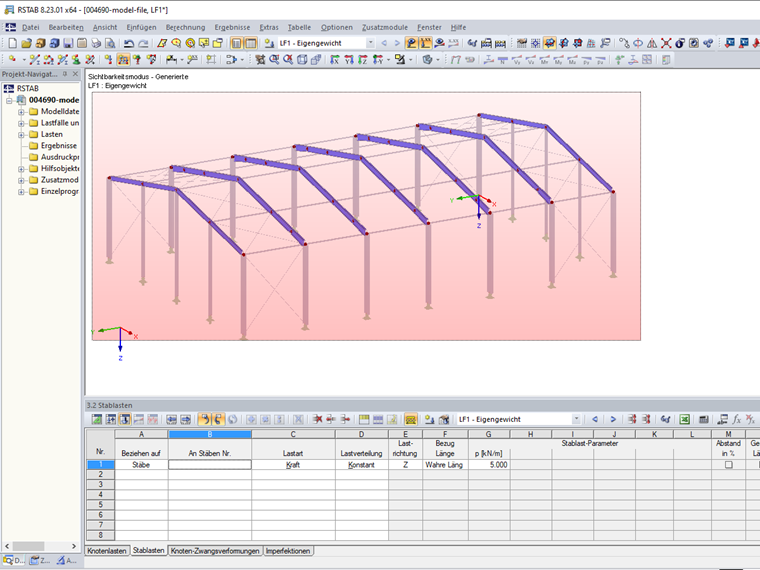Click the view in X direction icon
Viewport: 760px width, 570px height.
[335, 60]
